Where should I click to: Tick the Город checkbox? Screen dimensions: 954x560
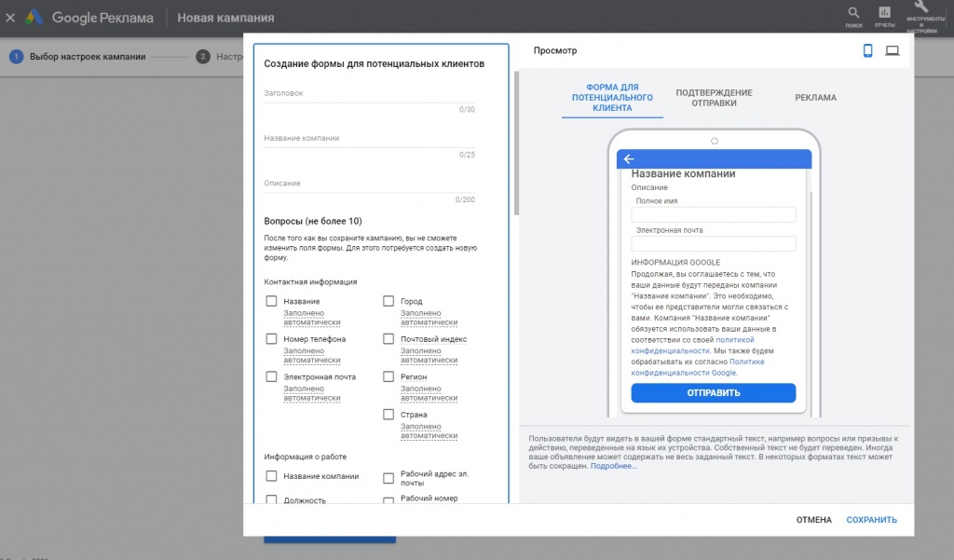(389, 301)
